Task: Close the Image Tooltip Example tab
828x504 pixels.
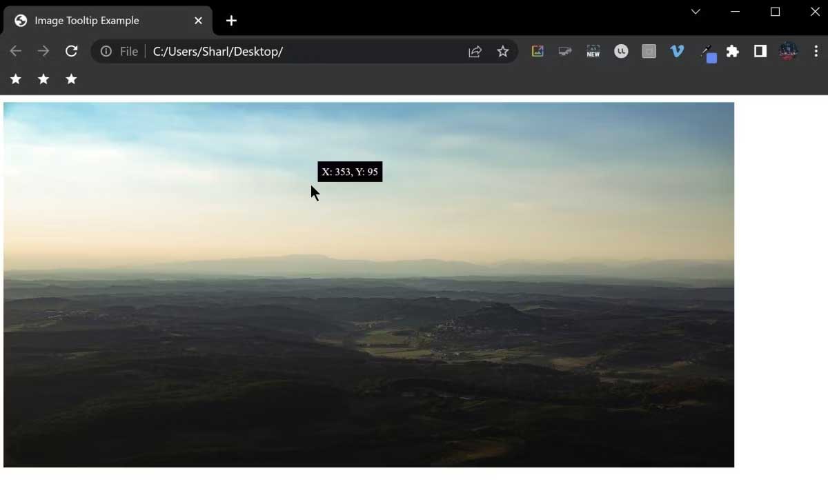Action: pyautogui.click(x=198, y=21)
